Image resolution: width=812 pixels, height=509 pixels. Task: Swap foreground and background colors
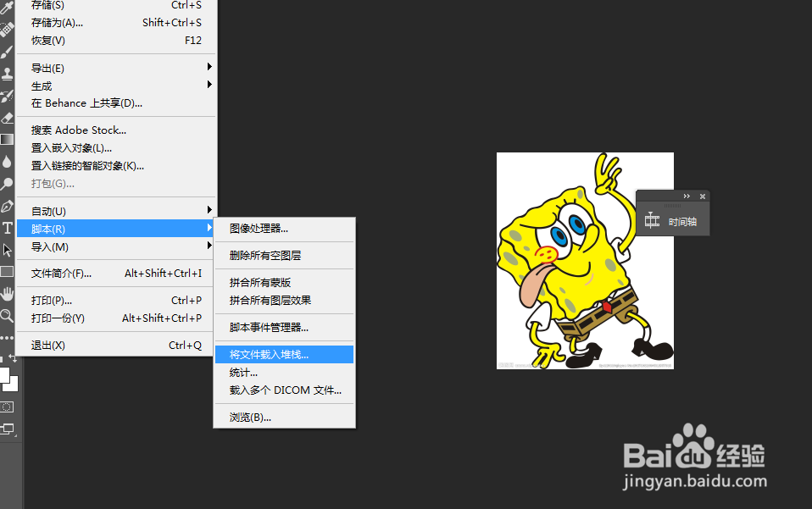[13, 358]
